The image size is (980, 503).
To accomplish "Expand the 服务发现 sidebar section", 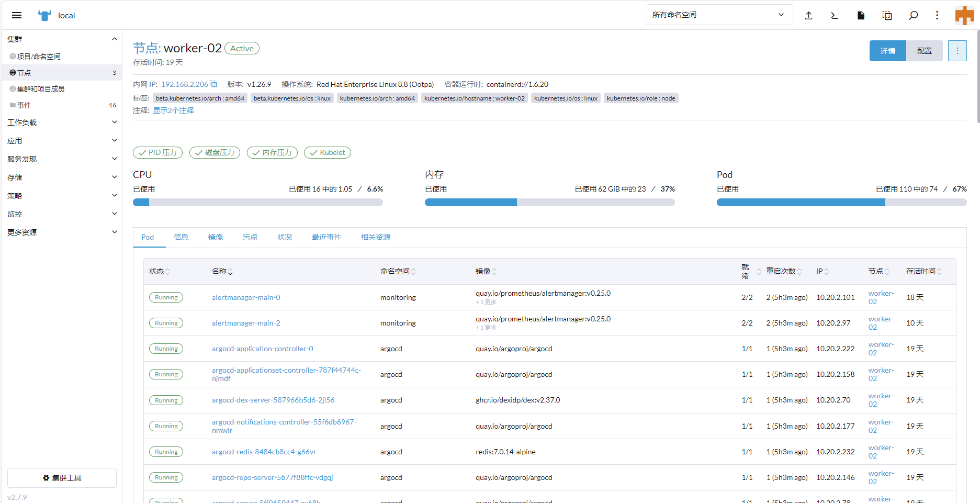I will pyautogui.click(x=115, y=159).
